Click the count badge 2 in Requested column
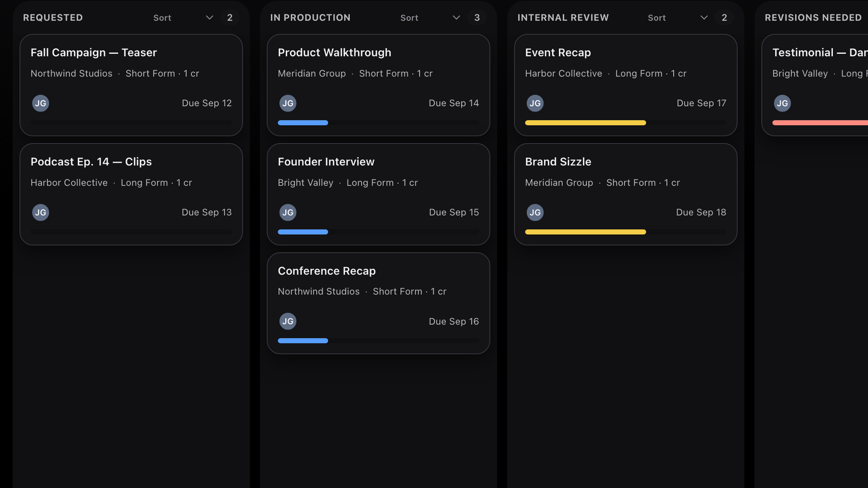Image resolution: width=868 pixels, height=488 pixels. [x=230, y=18]
